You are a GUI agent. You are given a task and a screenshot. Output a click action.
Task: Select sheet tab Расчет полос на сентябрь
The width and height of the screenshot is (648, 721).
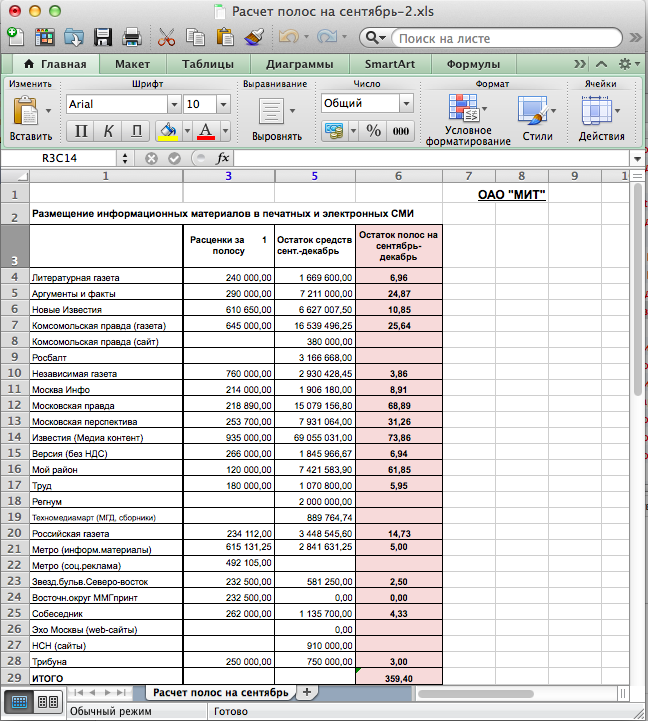[x=221, y=692]
